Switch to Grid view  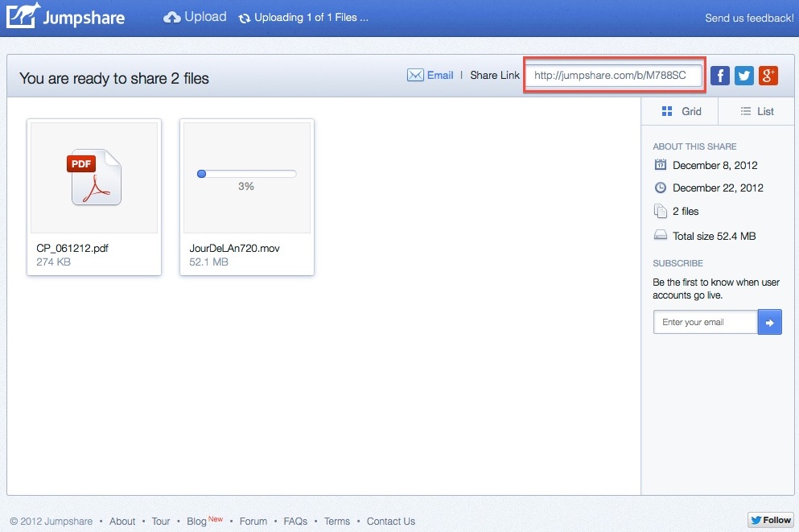coord(680,111)
